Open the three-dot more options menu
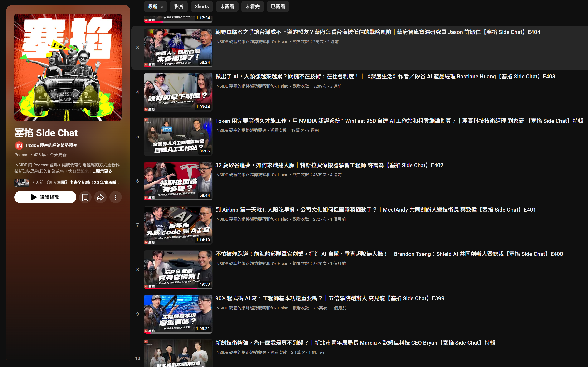Viewport: 588px width, 367px height. tap(116, 197)
